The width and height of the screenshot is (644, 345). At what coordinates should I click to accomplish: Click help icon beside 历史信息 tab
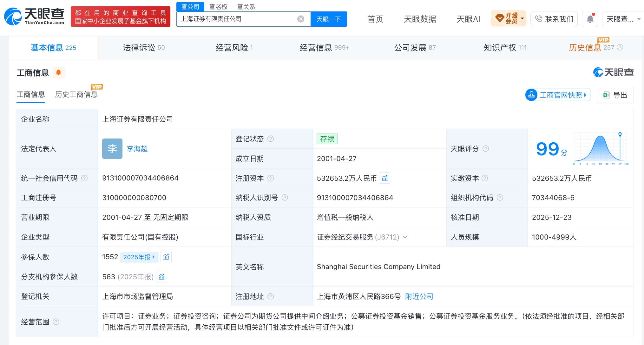[x=620, y=47]
